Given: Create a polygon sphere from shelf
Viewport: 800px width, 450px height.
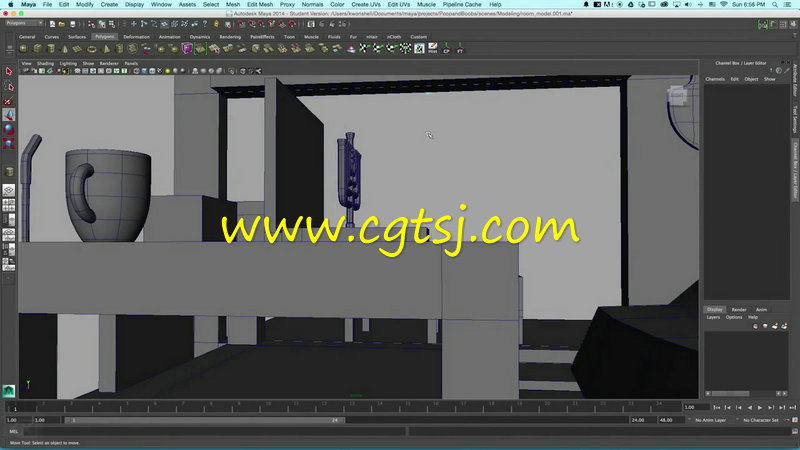Looking at the screenshot, I should pyautogui.click(x=23, y=48).
